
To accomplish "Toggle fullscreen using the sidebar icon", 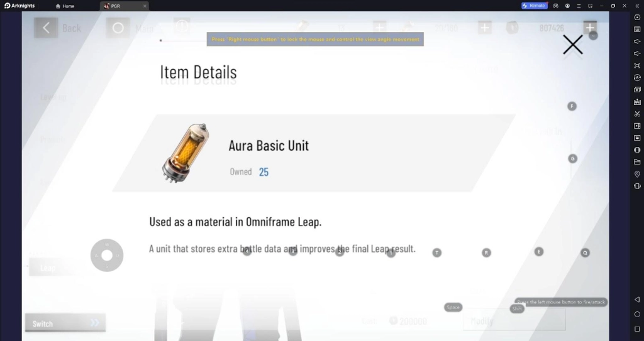I will 637,65.
